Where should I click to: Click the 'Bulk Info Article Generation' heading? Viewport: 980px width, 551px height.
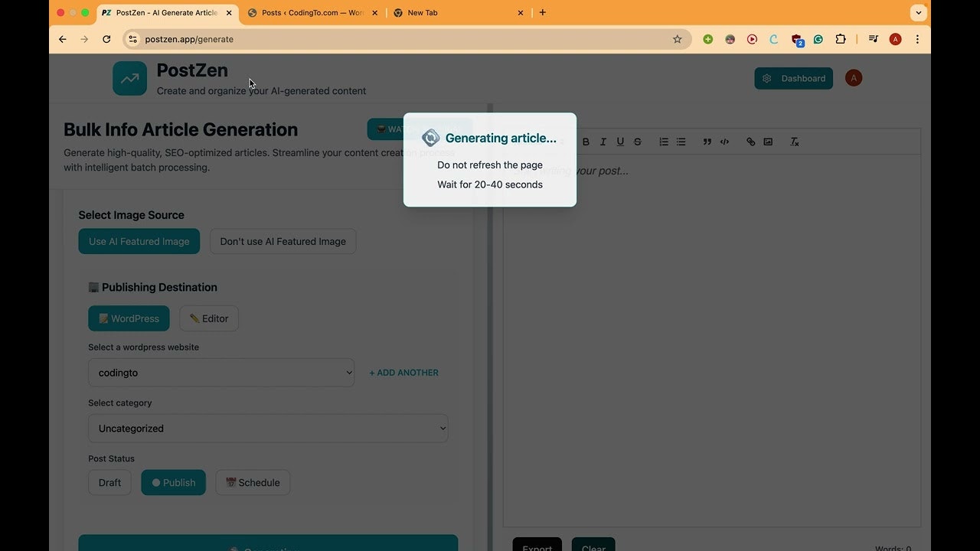(181, 129)
